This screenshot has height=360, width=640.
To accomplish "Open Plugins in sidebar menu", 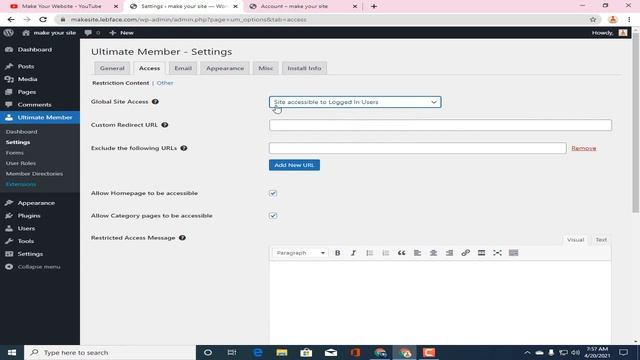I will [x=29, y=216].
